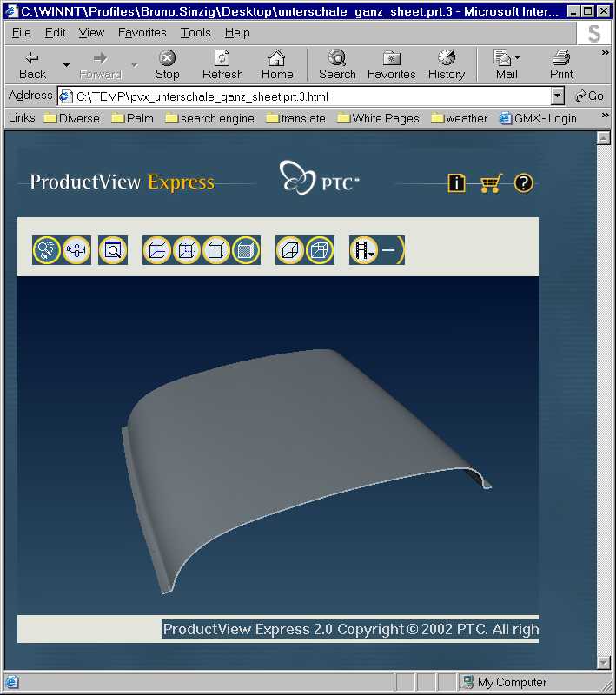Open the Favorites menu
The image size is (616, 695).
click(142, 32)
